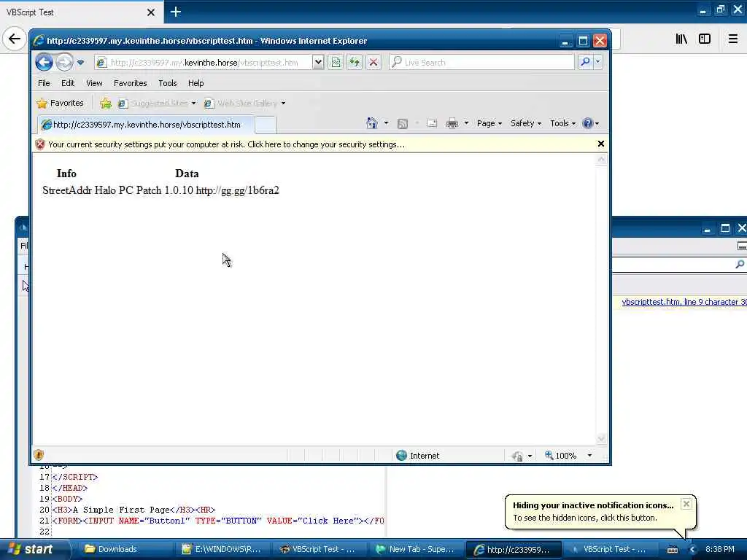Screen dimensions: 747x560
Task: Click the Favorites star button
Action: pos(60,103)
